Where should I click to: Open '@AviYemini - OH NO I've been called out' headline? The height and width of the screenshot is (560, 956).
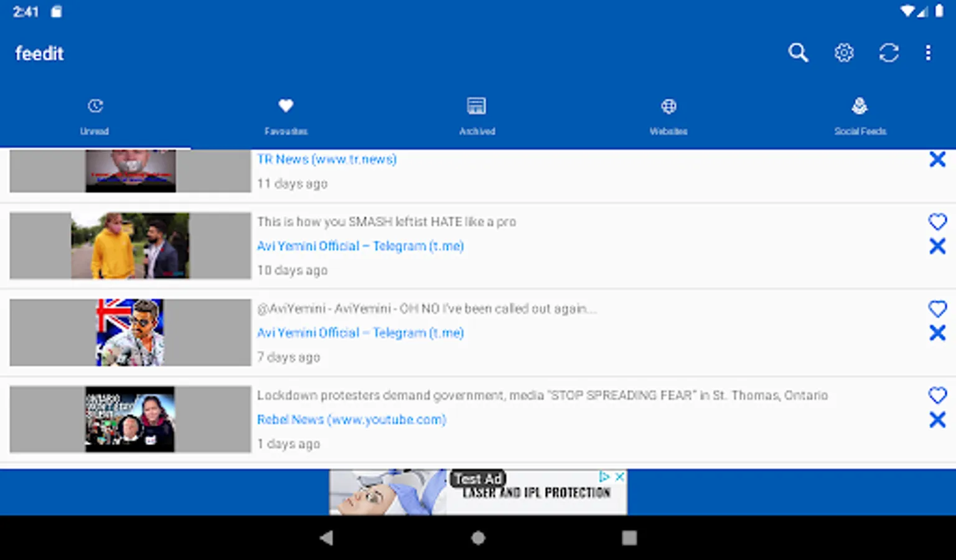coord(427,309)
